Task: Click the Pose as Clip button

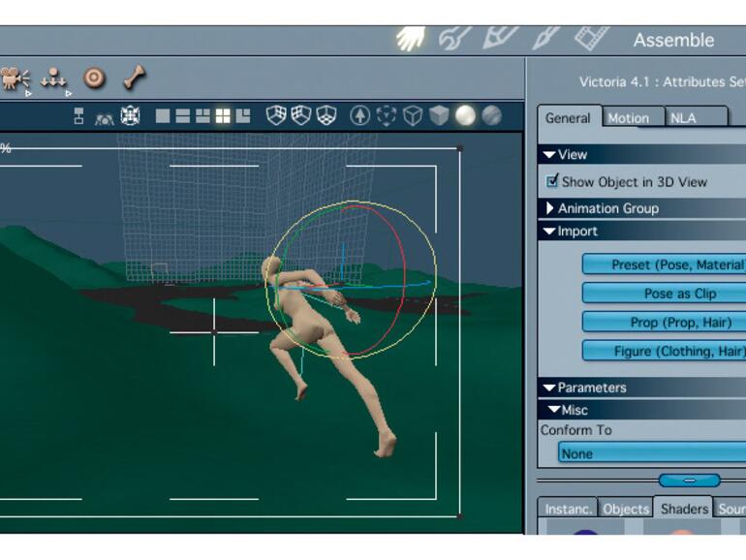Action: (x=665, y=294)
